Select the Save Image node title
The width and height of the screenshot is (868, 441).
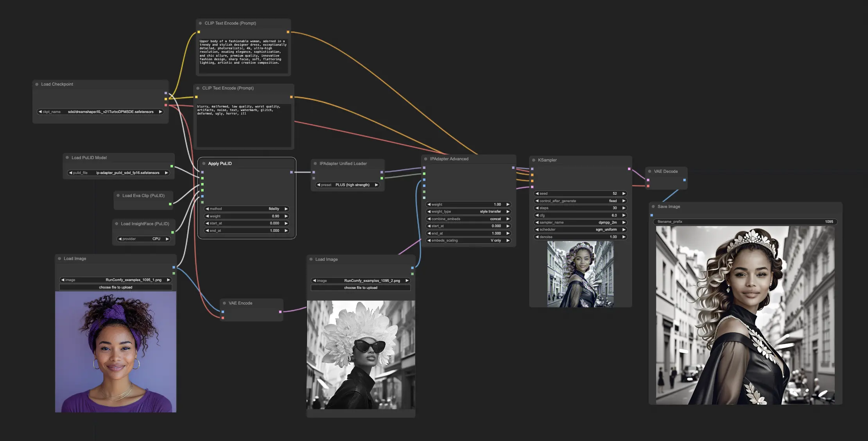[x=669, y=206]
